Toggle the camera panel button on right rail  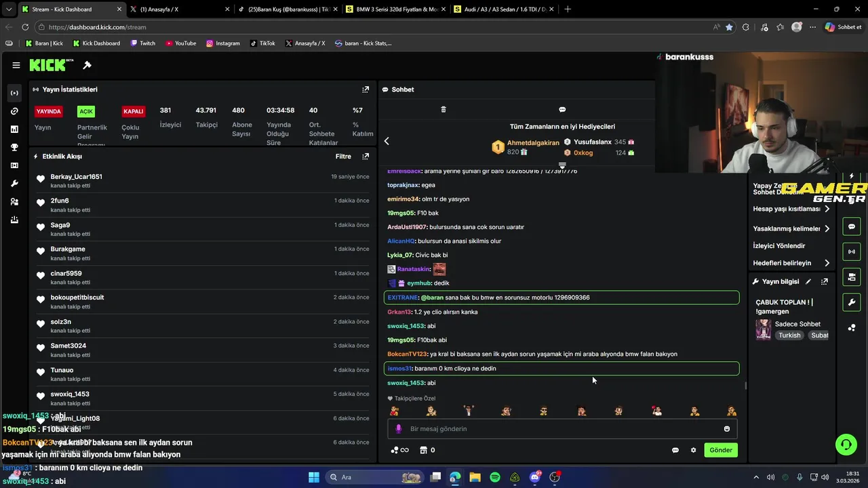852,277
